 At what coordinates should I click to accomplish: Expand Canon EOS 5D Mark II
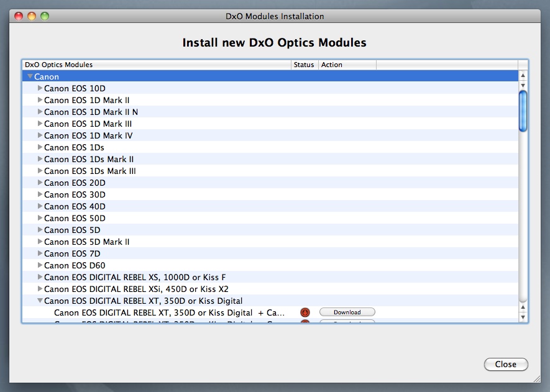pyautogui.click(x=40, y=242)
